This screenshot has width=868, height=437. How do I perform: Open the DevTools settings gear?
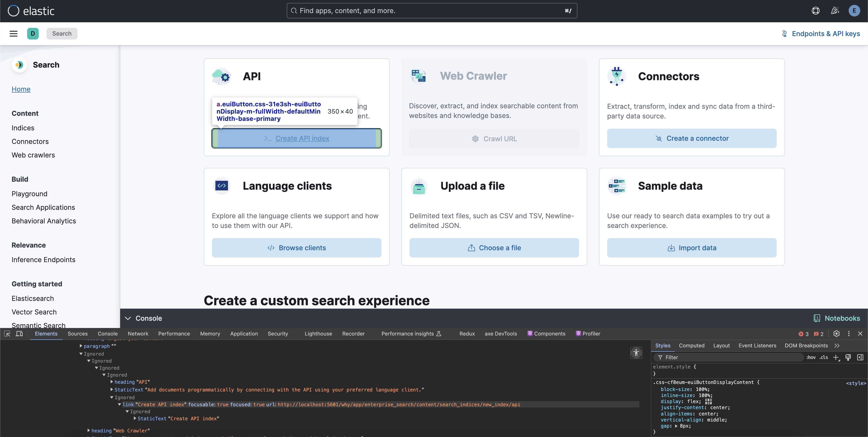[x=836, y=333]
